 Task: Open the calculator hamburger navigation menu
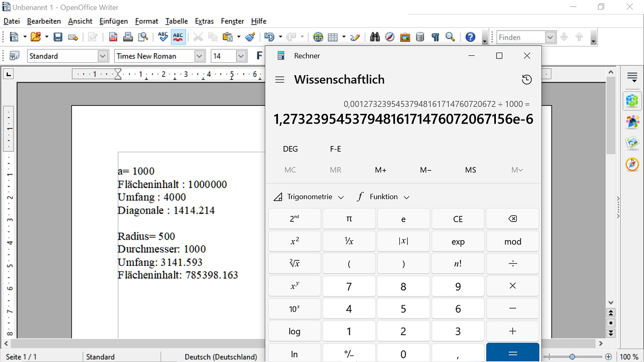pos(280,79)
